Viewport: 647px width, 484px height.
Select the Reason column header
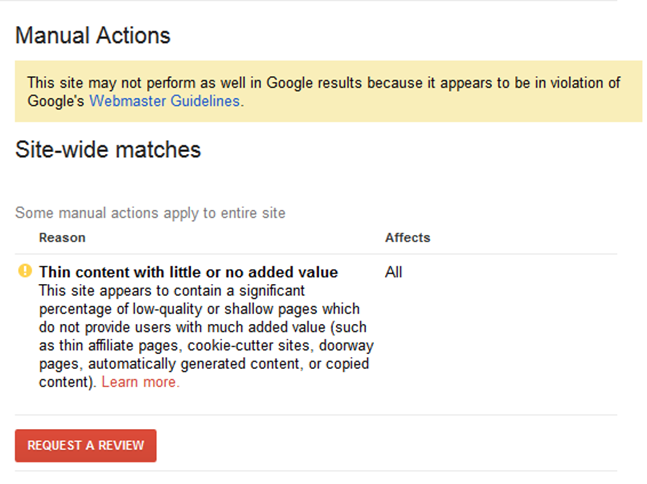click(x=62, y=238)
